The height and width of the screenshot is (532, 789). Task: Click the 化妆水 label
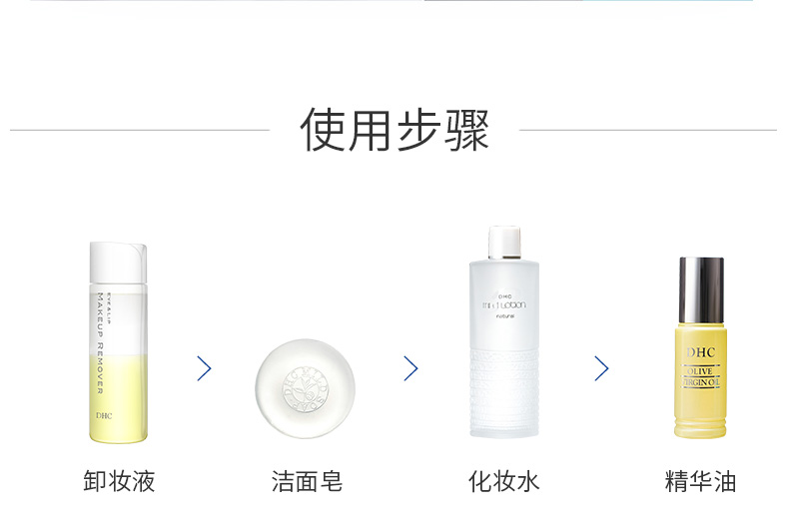click(x=503, y=481)
